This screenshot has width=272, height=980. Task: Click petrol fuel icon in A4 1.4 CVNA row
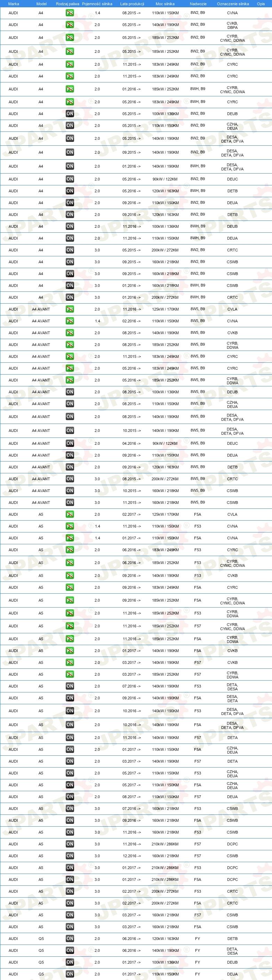70,13
